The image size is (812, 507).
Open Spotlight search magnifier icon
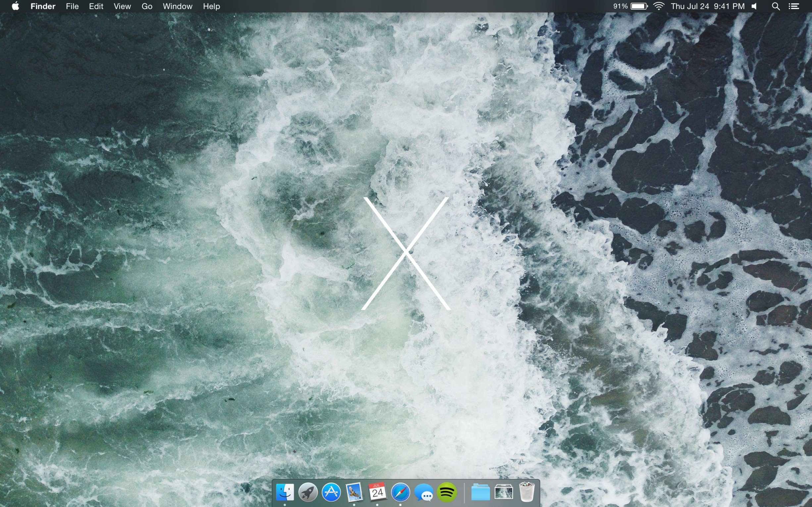tap(776, 6)
